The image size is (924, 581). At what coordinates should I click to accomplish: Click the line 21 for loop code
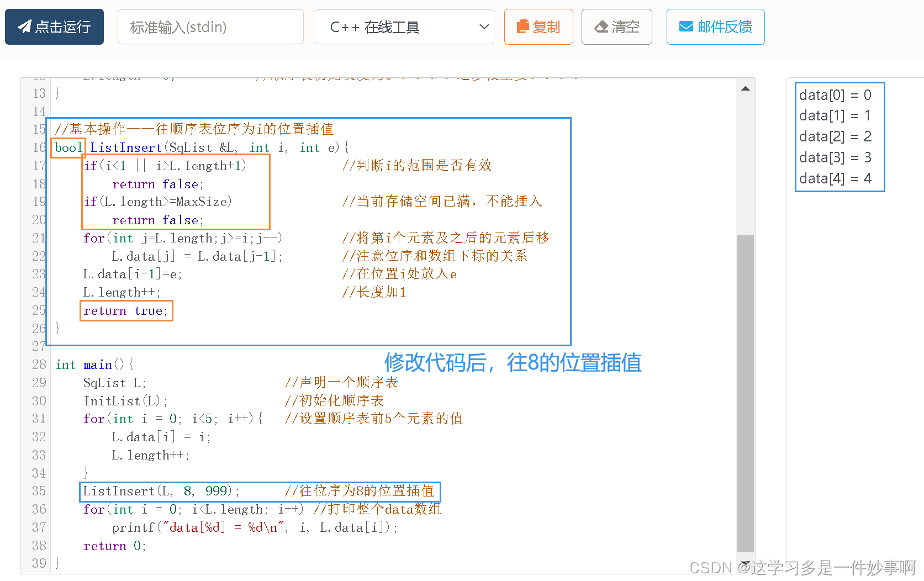pos(183,238)
